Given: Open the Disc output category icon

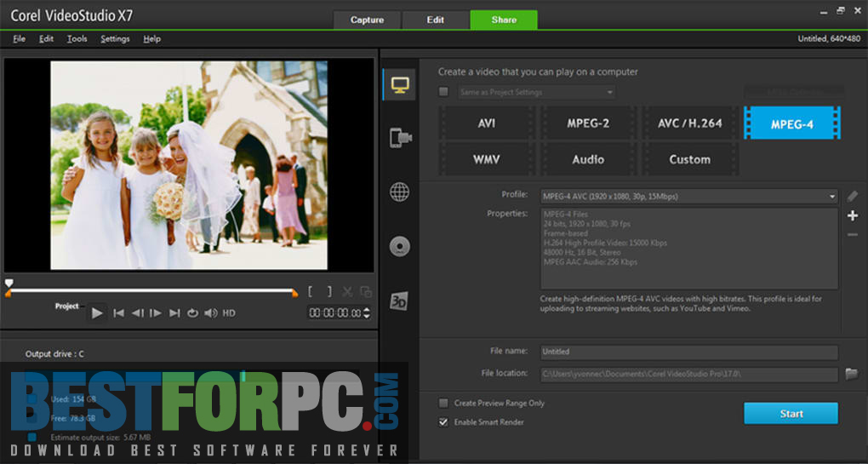Looking at the screenshot, I should pos(399,246).
